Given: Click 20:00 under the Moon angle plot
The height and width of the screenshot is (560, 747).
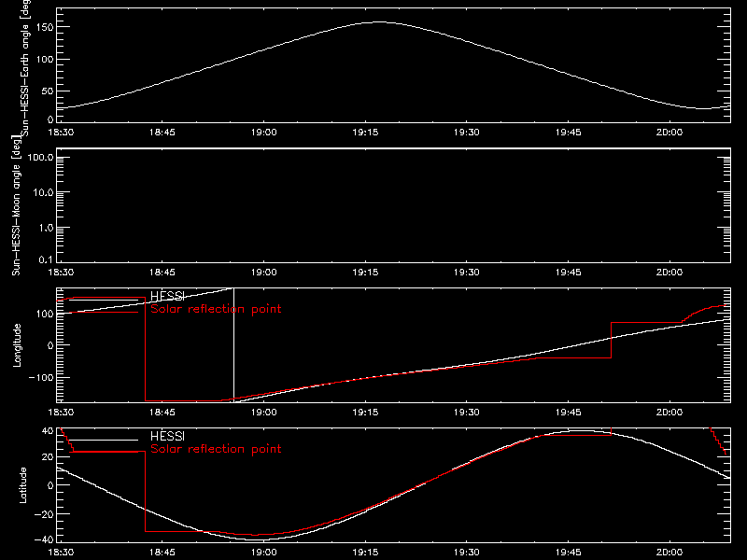Looking at the screenshot, I should tap(669, 273).
